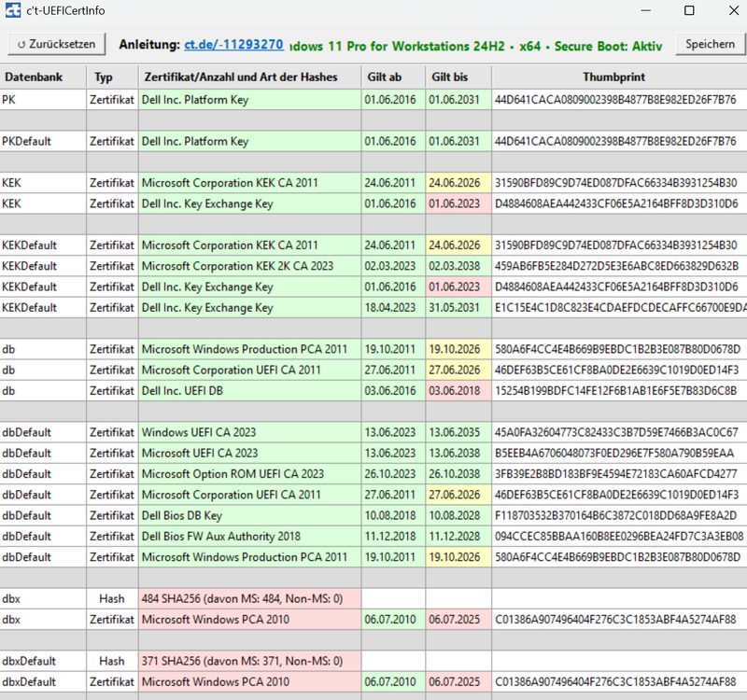The width and height of the screenshot is (747, 700).
Task: Click thumbprint F118703532B370164B6C3872C018DD68A9FE8A2D
Action: point(619,516)
